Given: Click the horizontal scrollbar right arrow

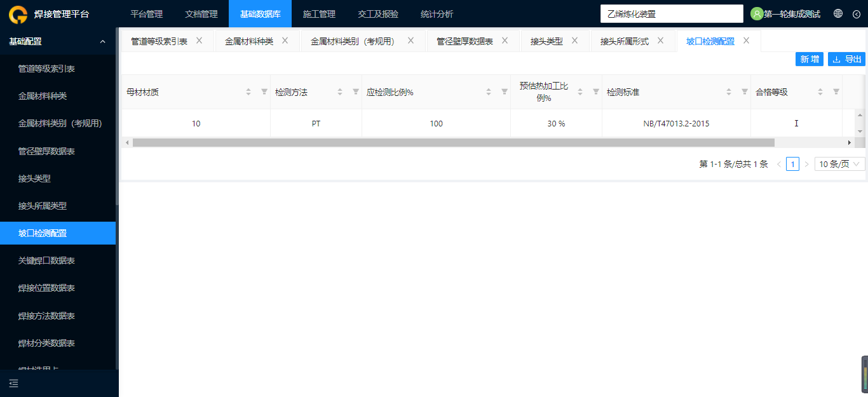Looking at the screenshot, I should [x=849, y=143].
